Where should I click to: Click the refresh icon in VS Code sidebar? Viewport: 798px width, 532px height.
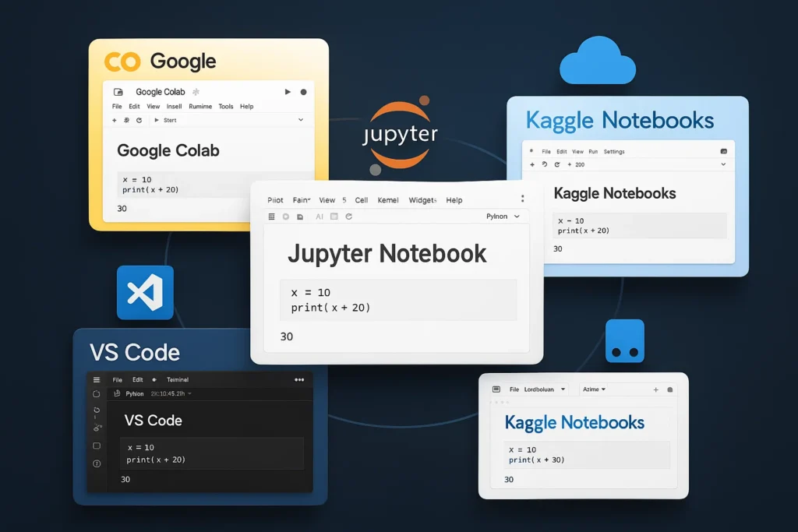pos(97,410)
